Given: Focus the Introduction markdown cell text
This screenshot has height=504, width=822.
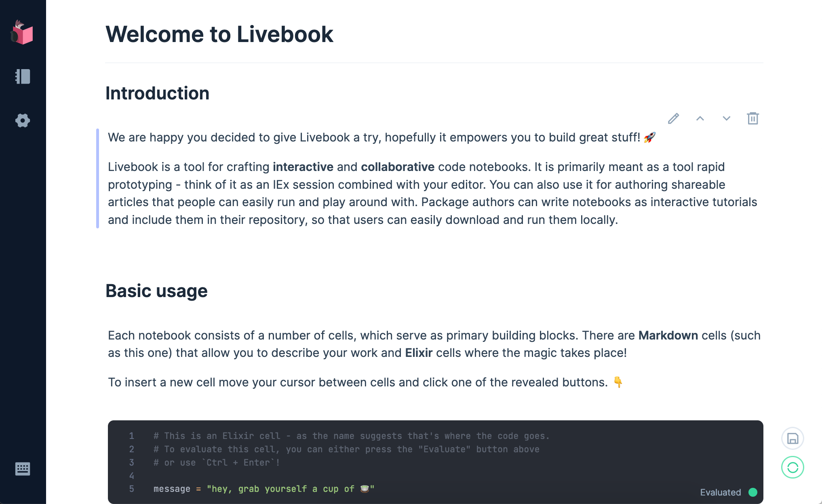Looking at the screenshot, I should 432,179.
